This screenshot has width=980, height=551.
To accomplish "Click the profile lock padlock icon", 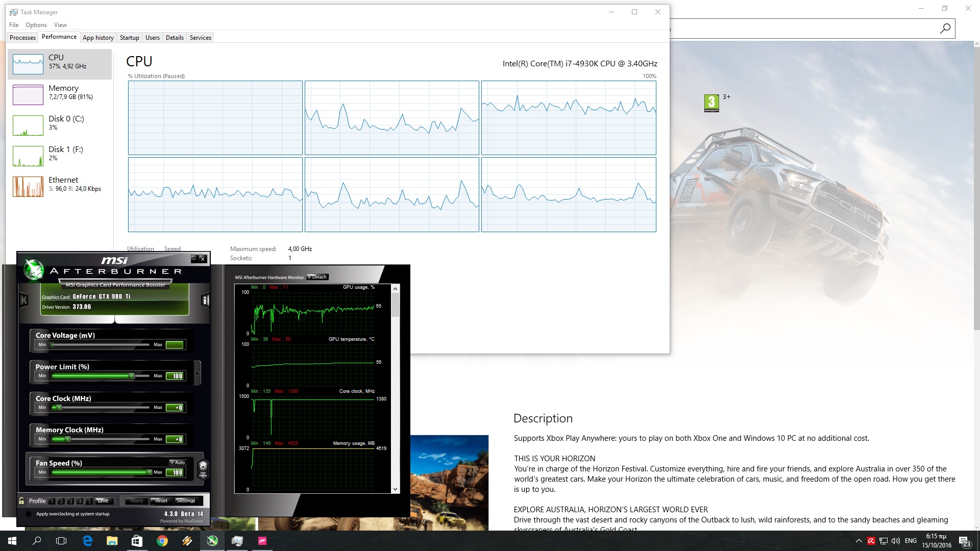I will 21,500.
